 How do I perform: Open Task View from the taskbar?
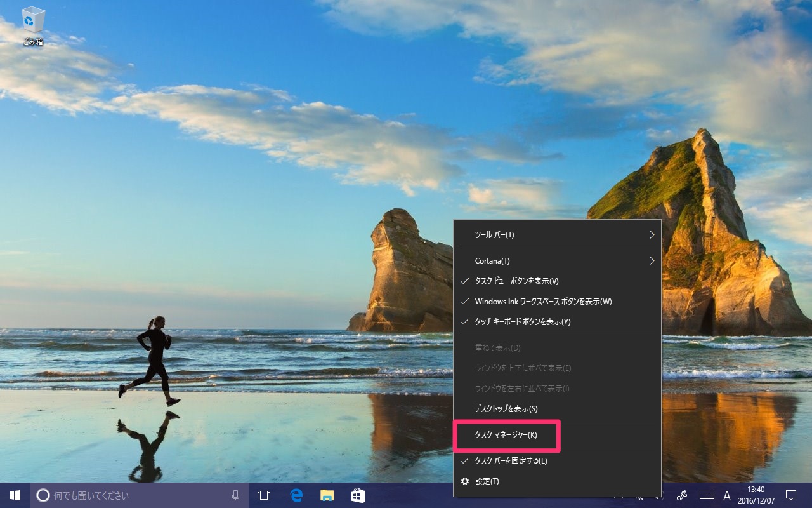tap(264, 495)
